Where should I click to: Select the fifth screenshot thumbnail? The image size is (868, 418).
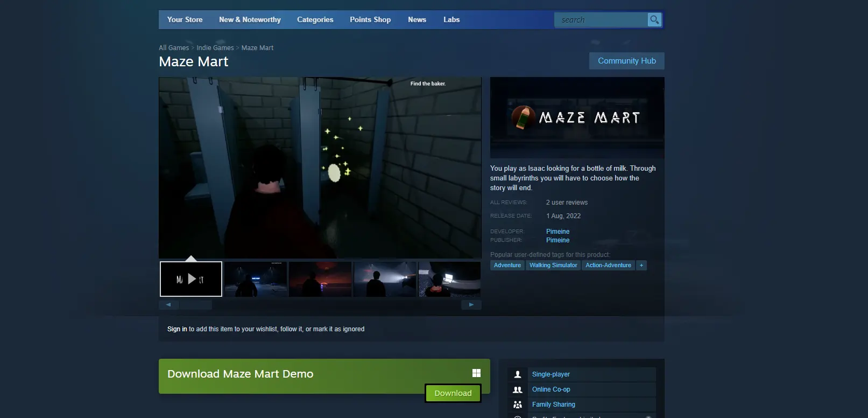(x=449, y=279)
